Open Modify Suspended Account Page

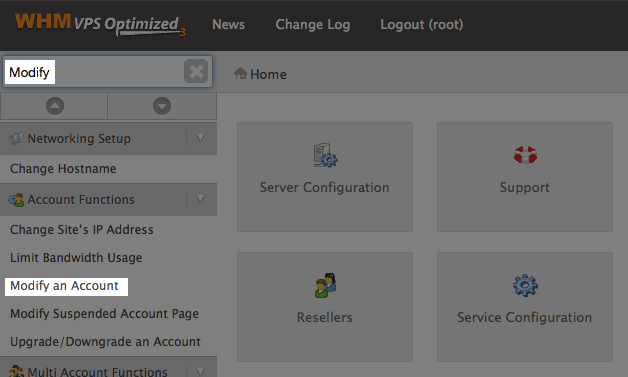pos(105,314)
